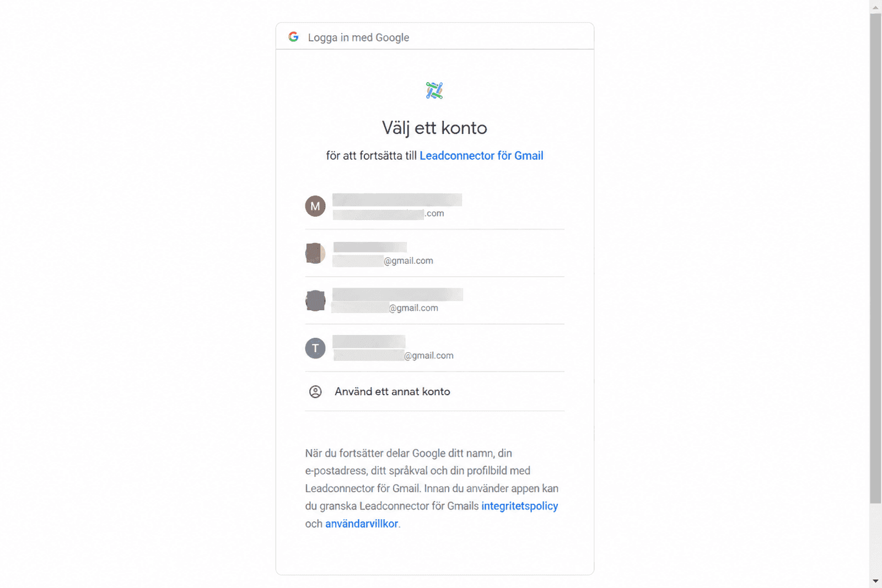Open the Leadconnector för Gmail link
The image size is (882, 588).
pyautogui.click(x=481, y=155)
